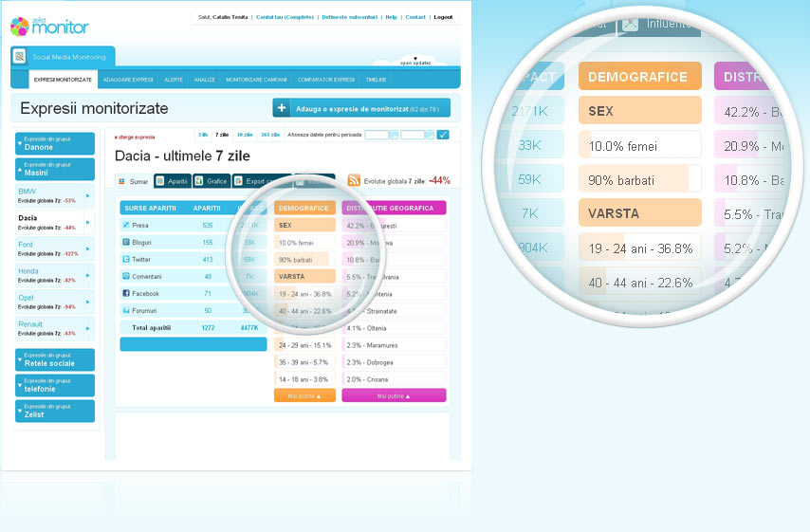Click the Social Media Monitoring magnifier icon
The width and height of the screenshot is (810, 532).
20,56
